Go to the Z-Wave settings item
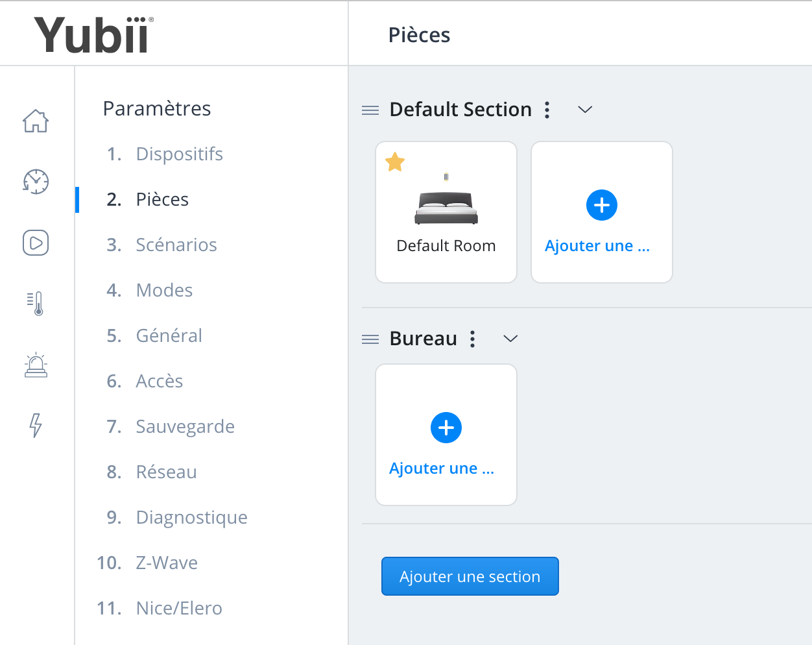 click(x=167, y=563)
